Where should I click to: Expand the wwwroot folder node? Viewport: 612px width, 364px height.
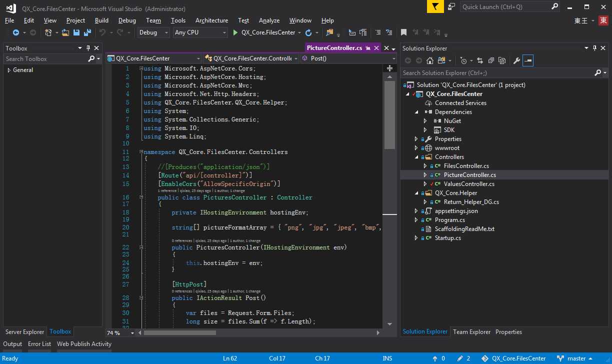[x=416, y=148]
